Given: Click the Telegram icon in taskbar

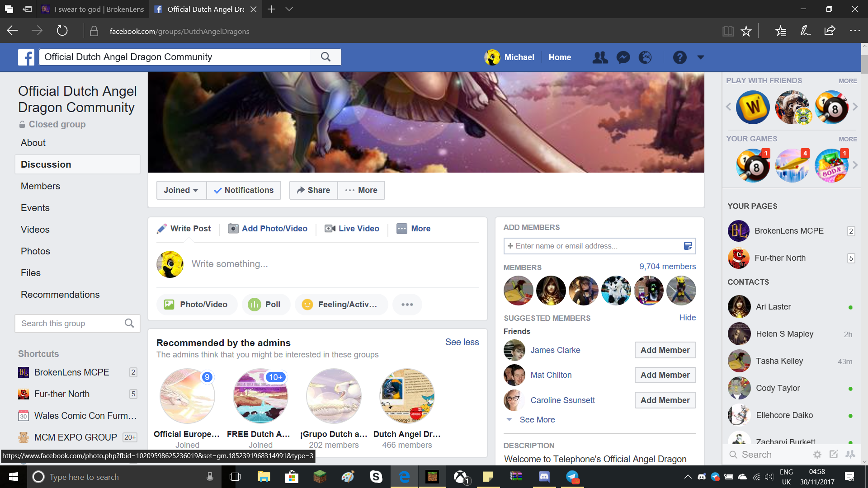Looking at the screenshot, I should tap(572, 477).
